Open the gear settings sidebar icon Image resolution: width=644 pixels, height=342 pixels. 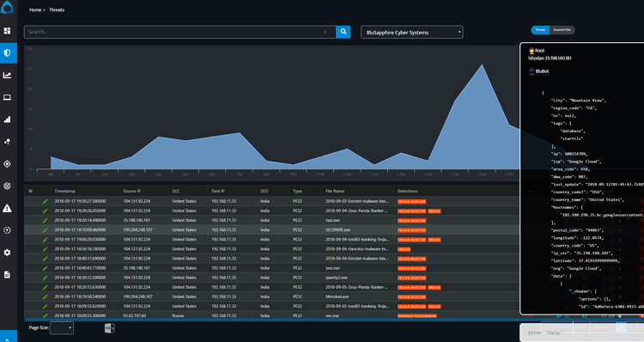(x=7, y=253)
